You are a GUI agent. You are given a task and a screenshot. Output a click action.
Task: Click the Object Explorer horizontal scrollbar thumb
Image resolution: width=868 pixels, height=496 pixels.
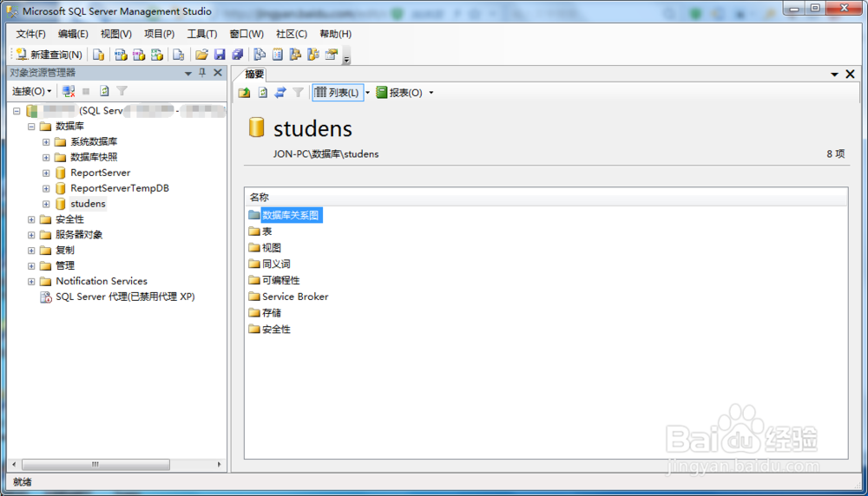(x=95, y=465)
